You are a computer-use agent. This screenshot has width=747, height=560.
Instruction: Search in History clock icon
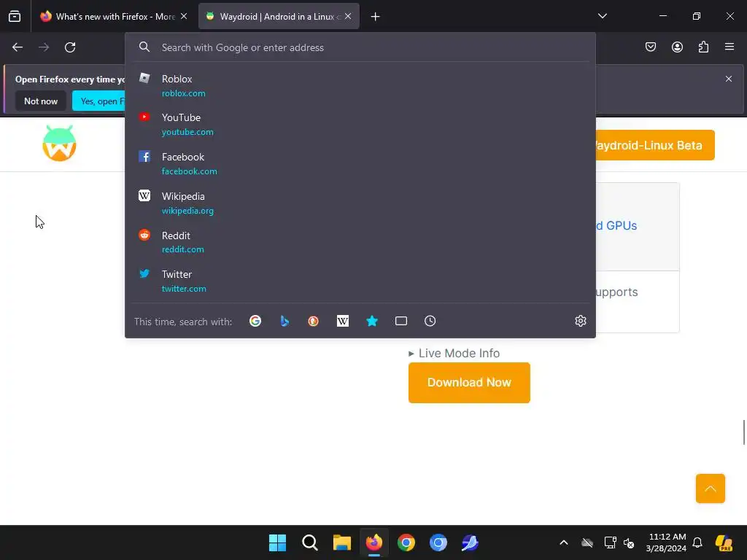(430, 321)
